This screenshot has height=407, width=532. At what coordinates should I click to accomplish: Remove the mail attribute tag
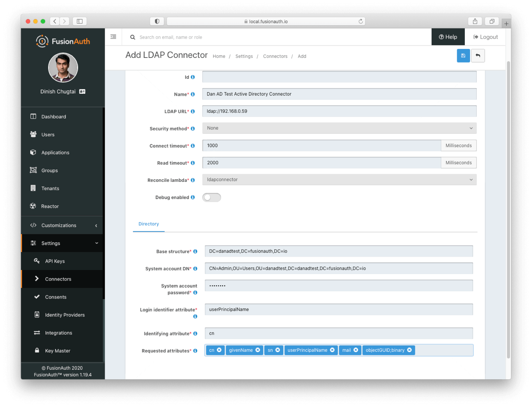tap(356, 350)
